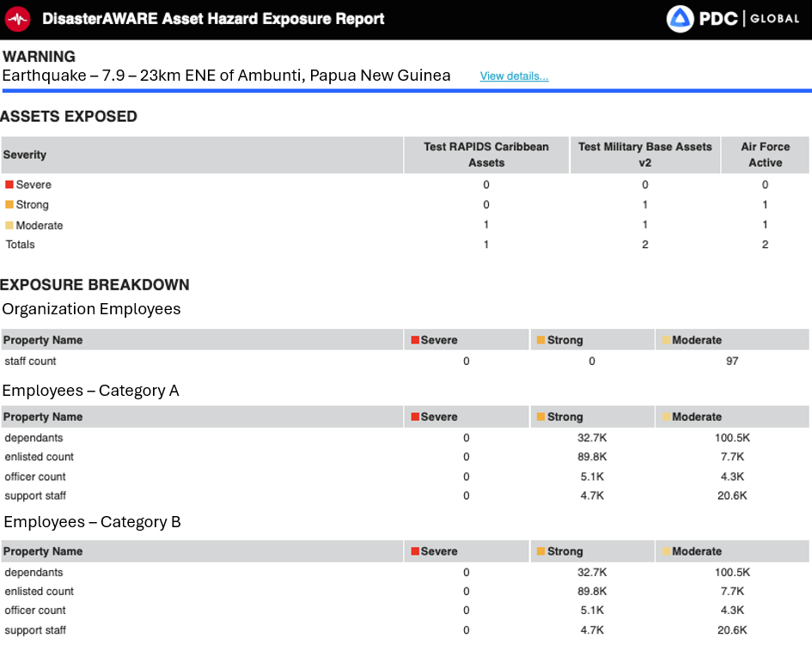Click the red DisasterAWARE pulse logo
The height and width of the screenshot is (650, 812).
17,19
